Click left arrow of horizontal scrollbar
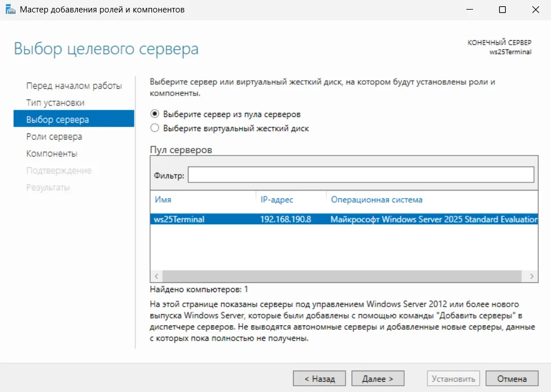Image resolution: width=551 pixels, height=392 pixels. click(x=156, y=276)
